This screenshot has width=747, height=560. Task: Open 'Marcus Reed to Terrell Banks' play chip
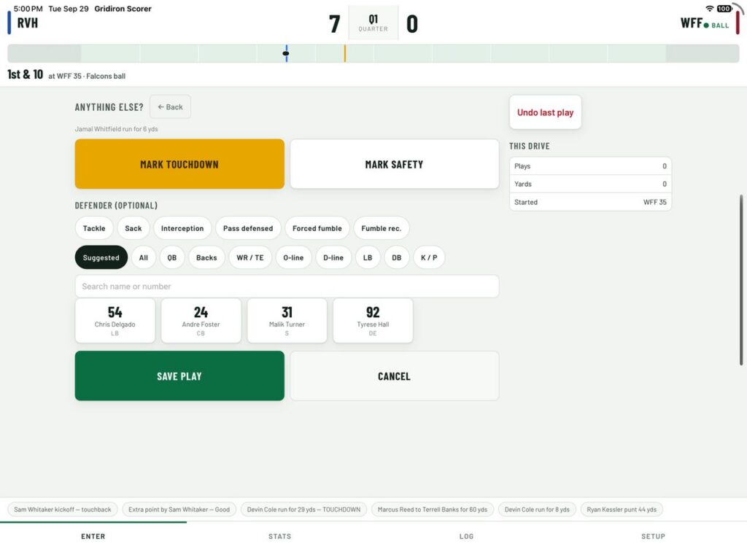[x=433, y=510]
